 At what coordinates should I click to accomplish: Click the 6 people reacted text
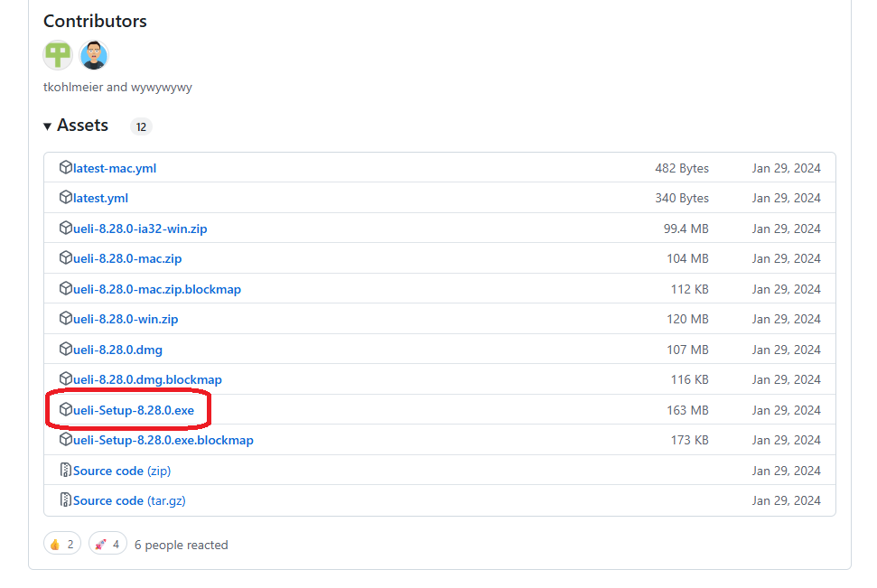(181, 545)
